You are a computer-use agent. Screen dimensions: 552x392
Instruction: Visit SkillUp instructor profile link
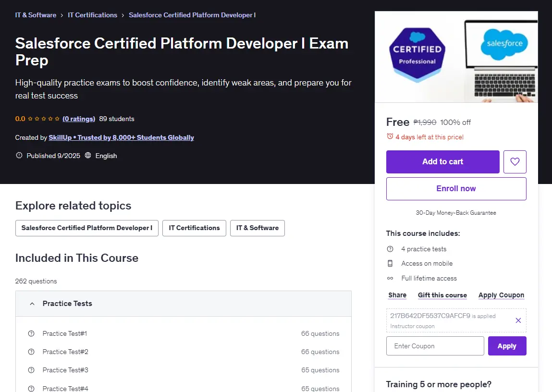pos(121,137)
